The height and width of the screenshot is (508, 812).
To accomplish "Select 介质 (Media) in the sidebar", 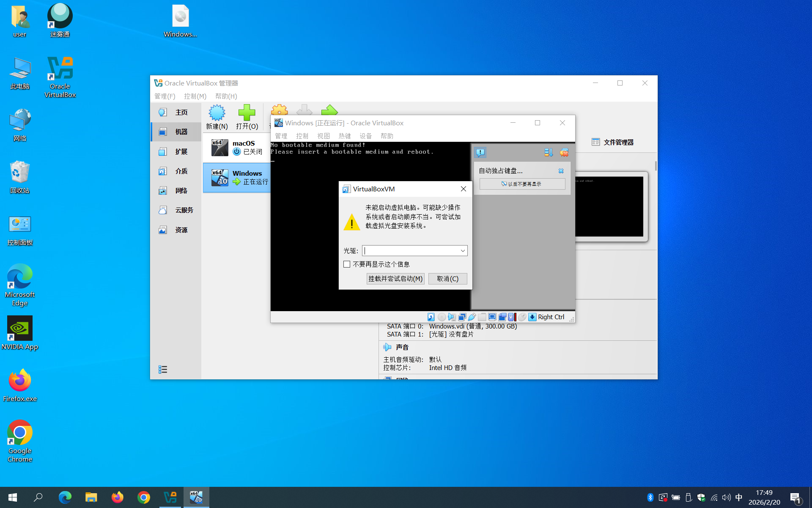I will [181, 171].
